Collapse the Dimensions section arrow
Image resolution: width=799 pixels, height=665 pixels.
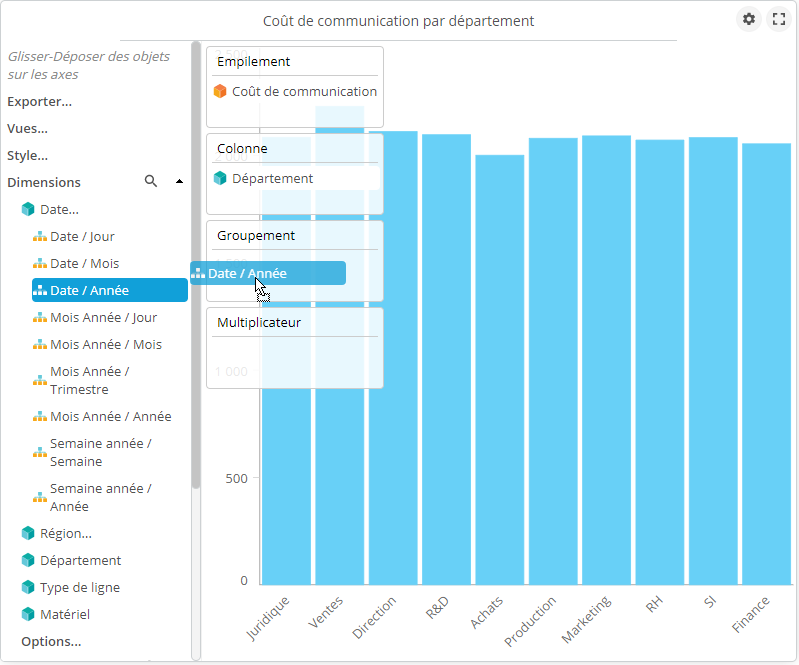(x=179, y=182)
